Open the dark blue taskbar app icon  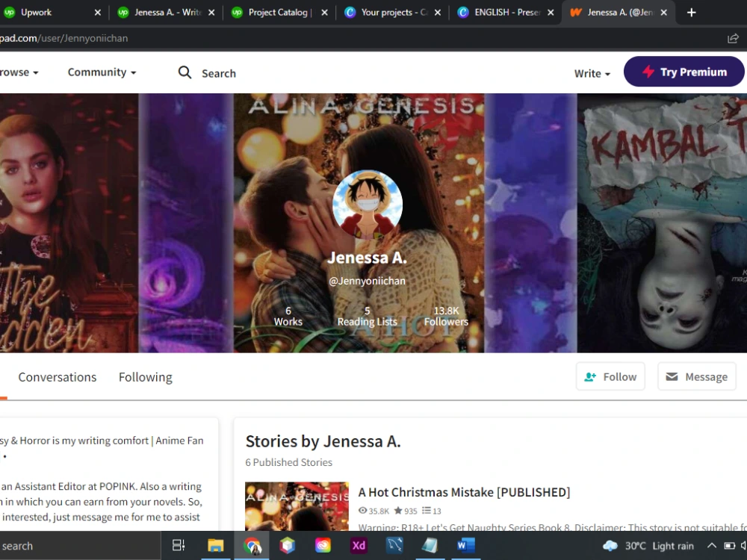point(394,545)
